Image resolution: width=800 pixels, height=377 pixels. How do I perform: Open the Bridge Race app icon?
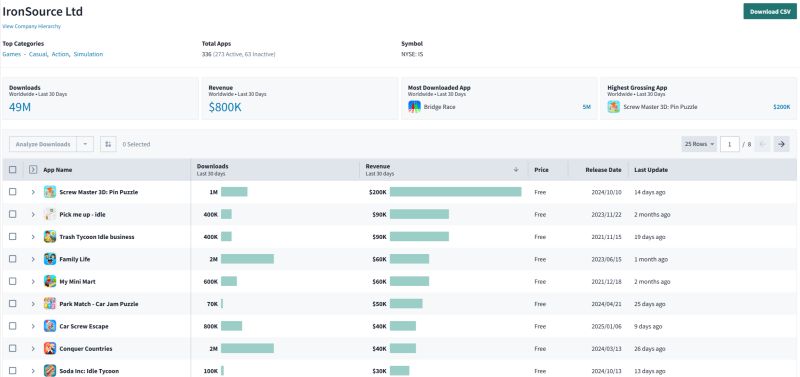click(x=414, y=107)
